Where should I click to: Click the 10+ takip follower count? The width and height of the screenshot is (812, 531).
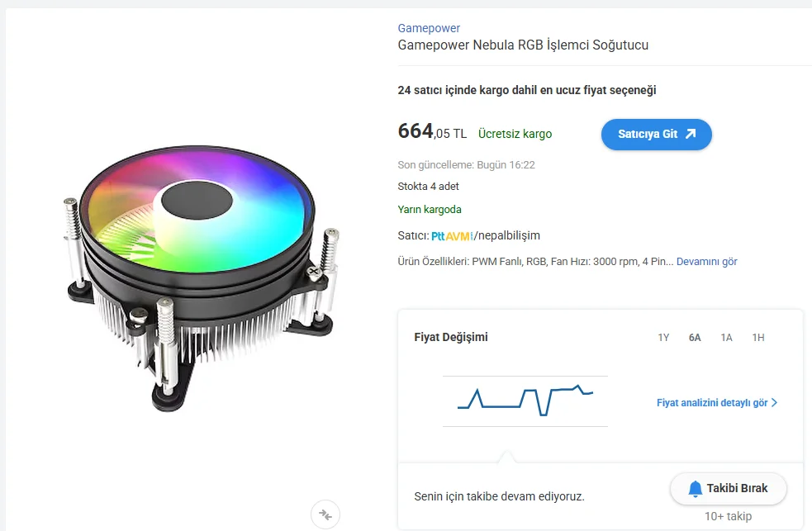[x=728, y=517]
